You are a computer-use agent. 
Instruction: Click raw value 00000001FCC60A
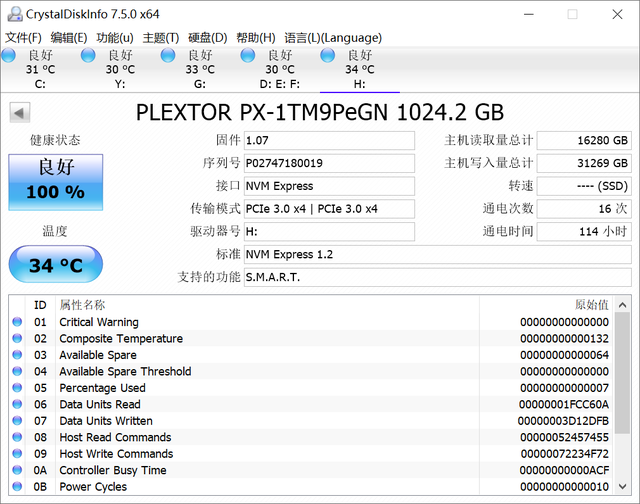pyautogui.click(x=564, y=404)
